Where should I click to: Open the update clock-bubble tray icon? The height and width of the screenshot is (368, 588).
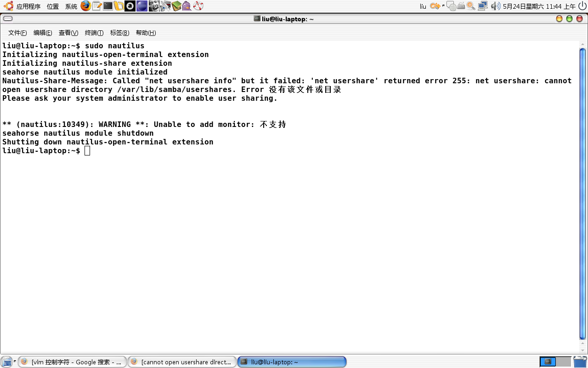click(452, 6)
